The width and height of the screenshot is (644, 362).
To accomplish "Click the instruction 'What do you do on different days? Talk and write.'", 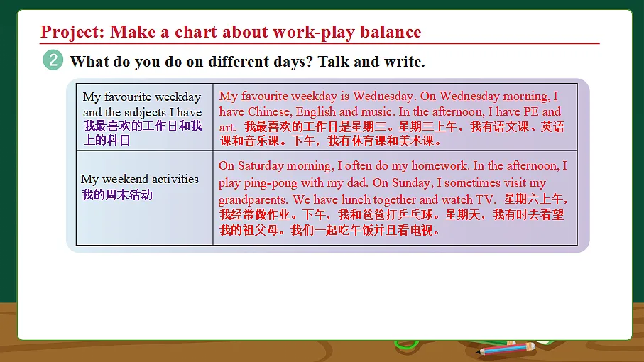I will coord(247,62).
